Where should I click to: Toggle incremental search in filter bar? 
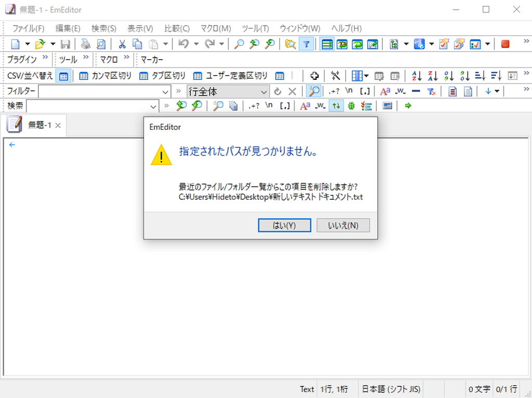314,91
